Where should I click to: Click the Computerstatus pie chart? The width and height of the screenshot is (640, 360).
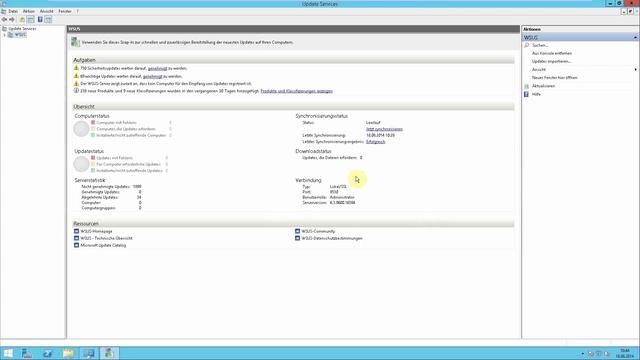[81, 129]
